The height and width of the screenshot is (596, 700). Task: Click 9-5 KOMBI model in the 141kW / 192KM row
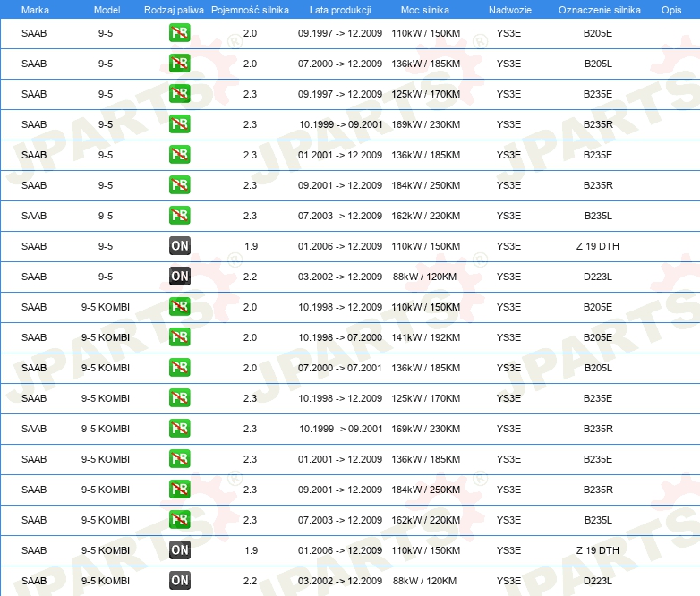(106, 337)
